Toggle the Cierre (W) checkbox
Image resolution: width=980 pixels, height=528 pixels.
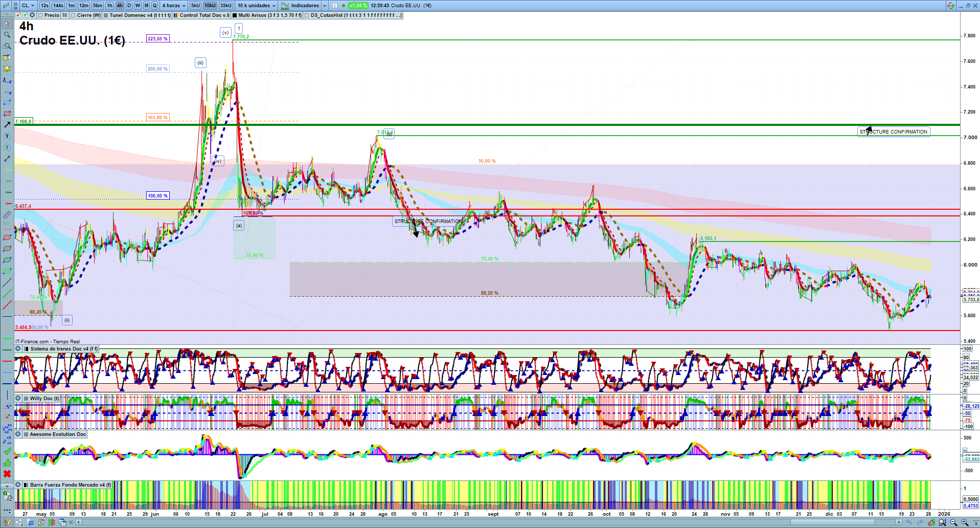click(x=73, y=15)
